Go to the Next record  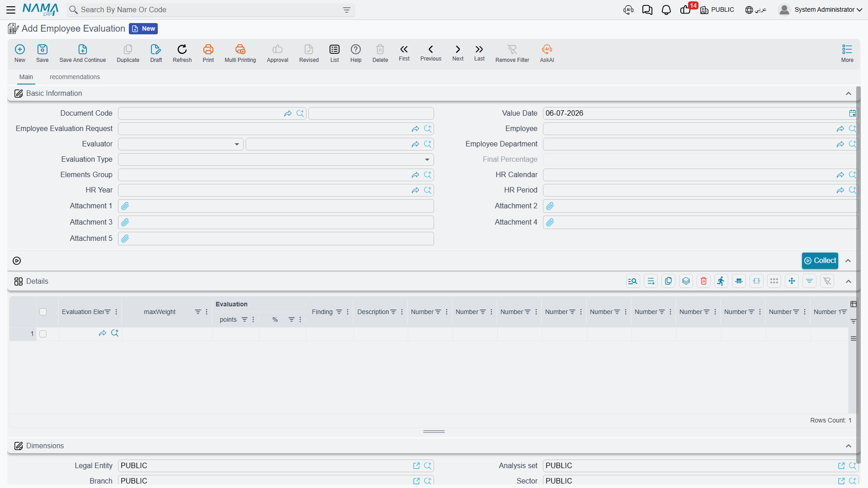point(458,53)
